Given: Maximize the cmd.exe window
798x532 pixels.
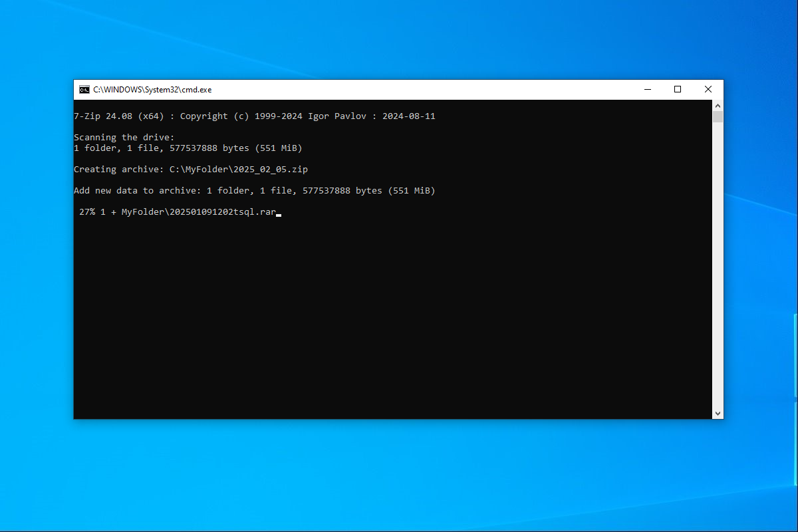Looking at the screenshot, I should 678,90.
